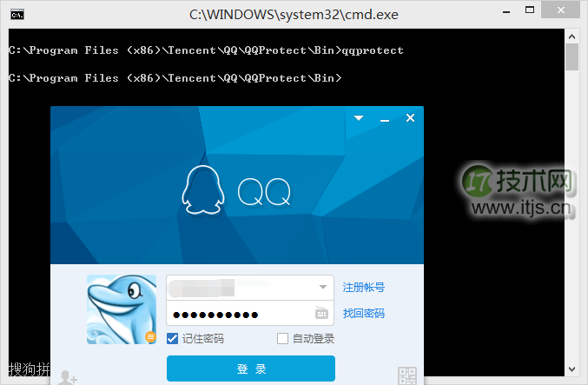588x385 pixels.
Task: Open the 注册帐号 register account link
Action: (363, 288)
